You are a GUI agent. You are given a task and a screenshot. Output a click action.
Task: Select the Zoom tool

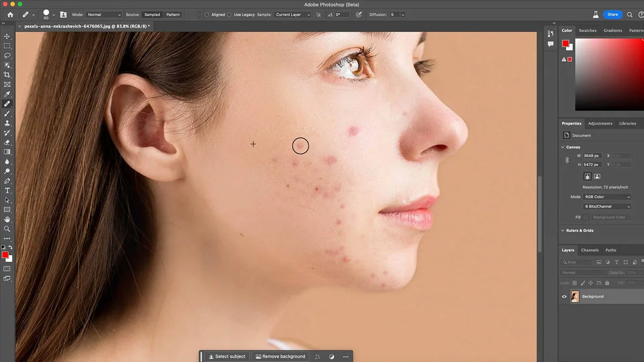pos(8,229)
